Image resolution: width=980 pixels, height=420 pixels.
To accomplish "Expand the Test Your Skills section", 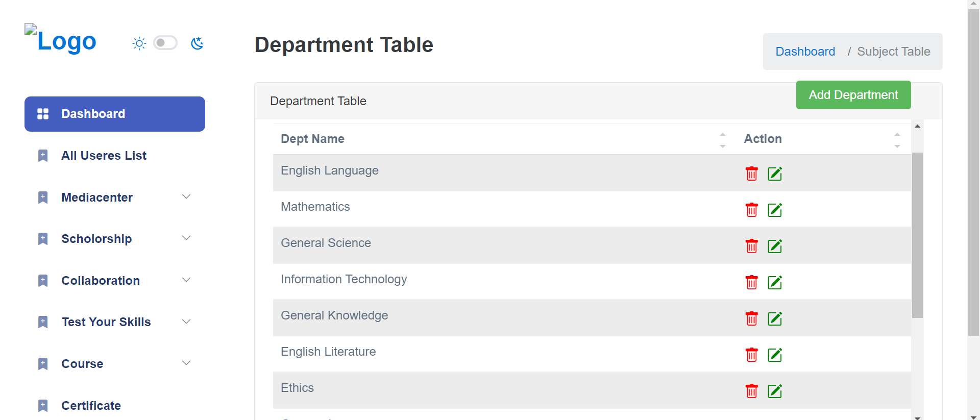I will 186,322.
